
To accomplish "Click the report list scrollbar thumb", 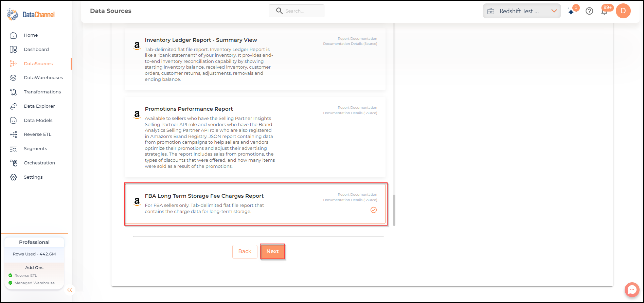I will (x=394, y=210).
